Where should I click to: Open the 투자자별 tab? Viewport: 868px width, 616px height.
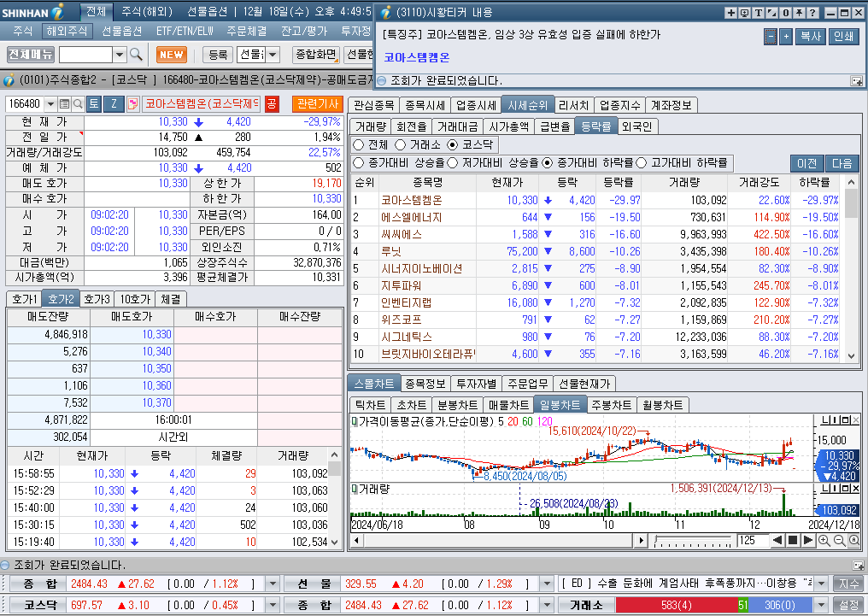477,383
